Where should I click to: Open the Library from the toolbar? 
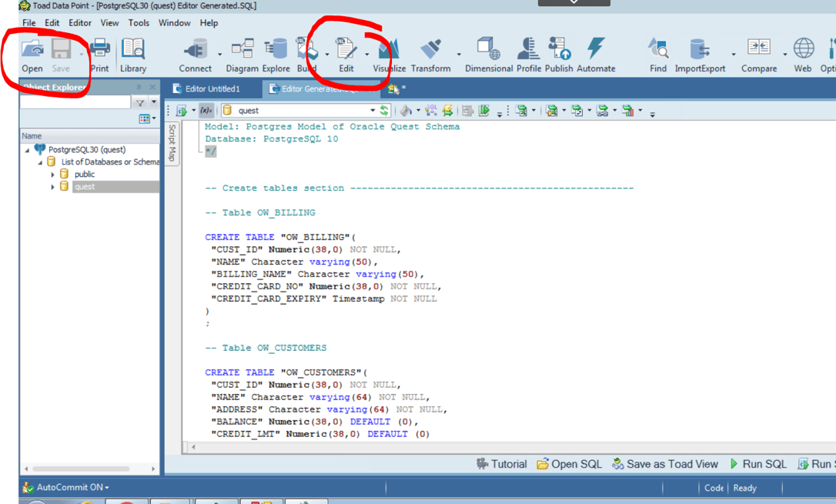[x=132, y=55]
